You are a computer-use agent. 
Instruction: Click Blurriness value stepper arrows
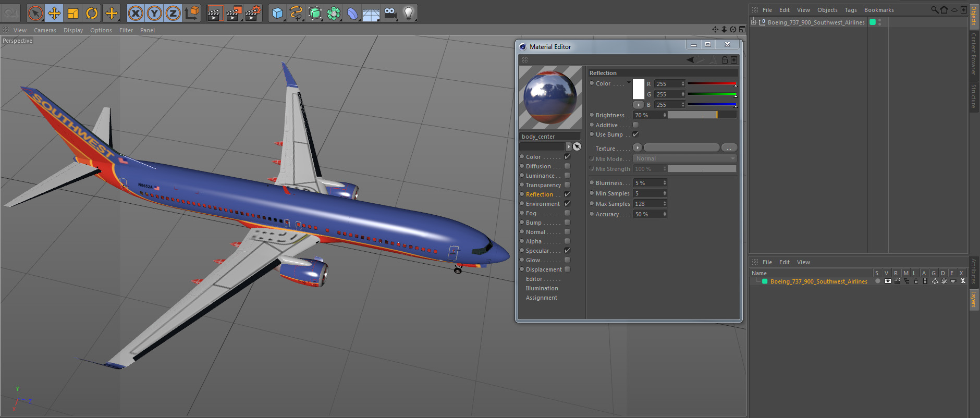pyautogui.click(x=665, y=183)
